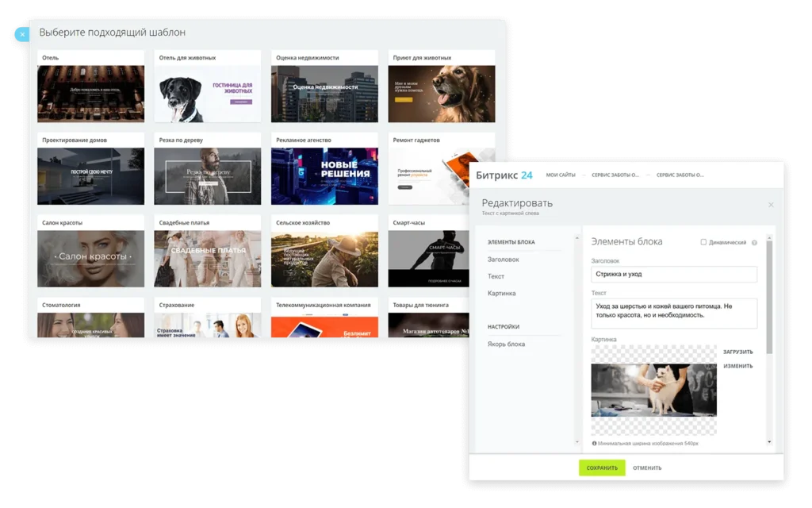Click Изменить to edit the picture
Viewport: 812px width, 508px height.
737,366
